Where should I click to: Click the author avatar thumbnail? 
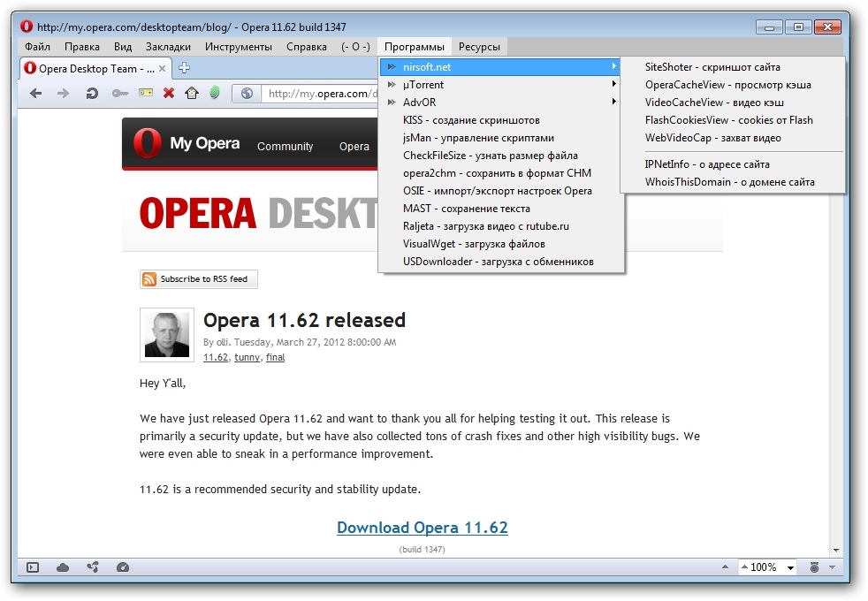pos(166,335)
